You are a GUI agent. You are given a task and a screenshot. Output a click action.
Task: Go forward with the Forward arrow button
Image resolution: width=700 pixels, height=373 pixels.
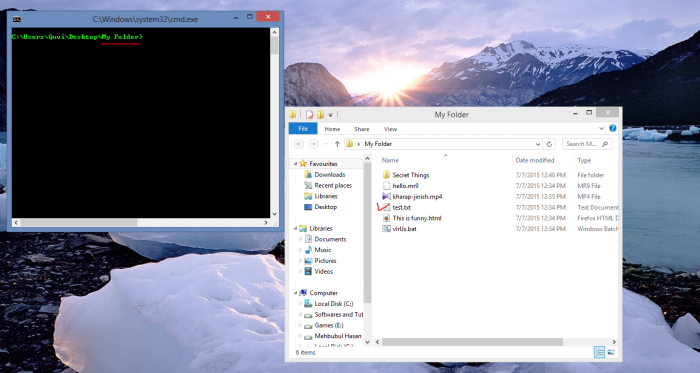tap(313, 144)
